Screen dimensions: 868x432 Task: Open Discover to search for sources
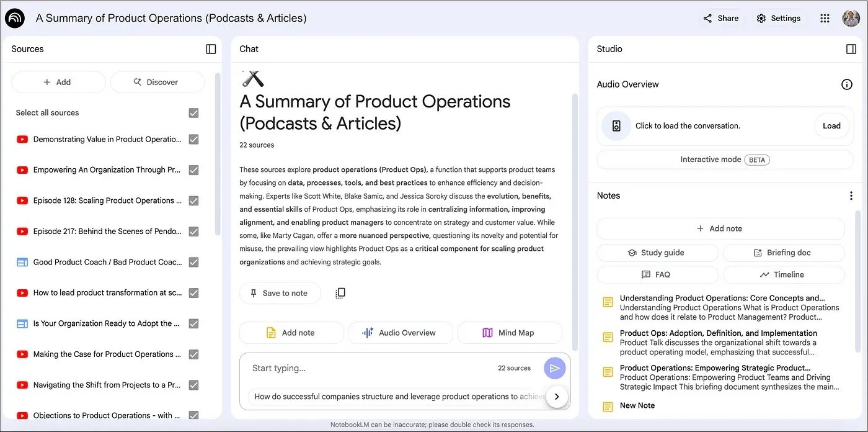pyautogui.click(x=157, y=81)
